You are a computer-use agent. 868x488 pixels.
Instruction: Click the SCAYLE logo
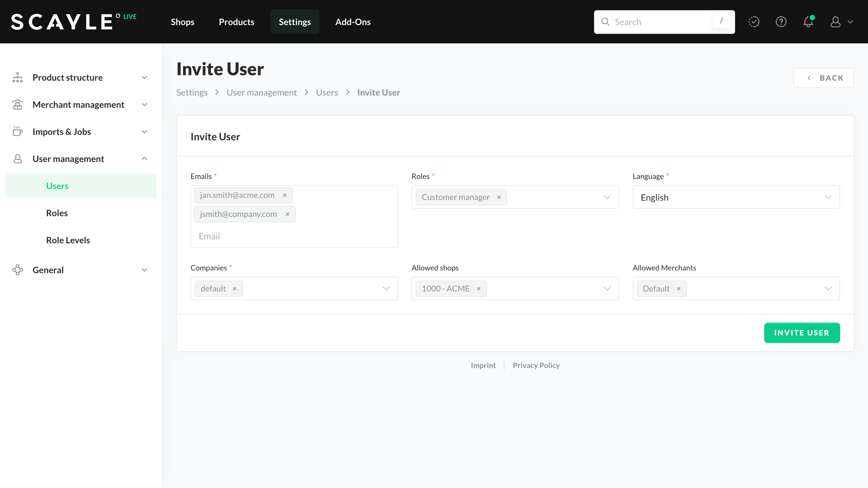click(x=62, y=22)
